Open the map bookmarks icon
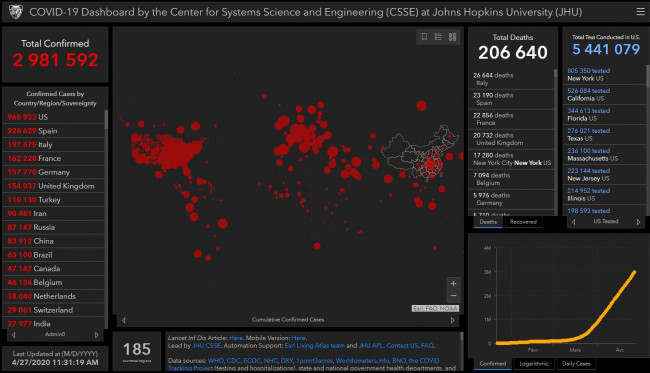650x373 pixels. [424, 37]
